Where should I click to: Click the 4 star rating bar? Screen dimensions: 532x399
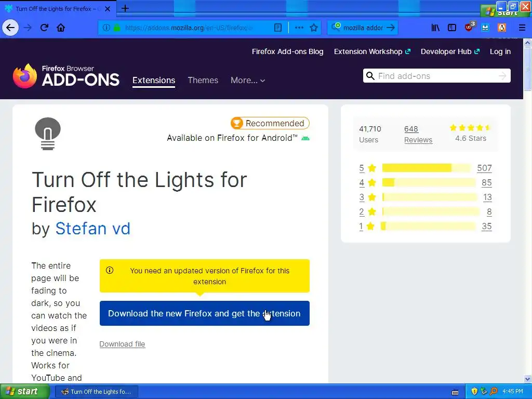(x=429, y=182)
